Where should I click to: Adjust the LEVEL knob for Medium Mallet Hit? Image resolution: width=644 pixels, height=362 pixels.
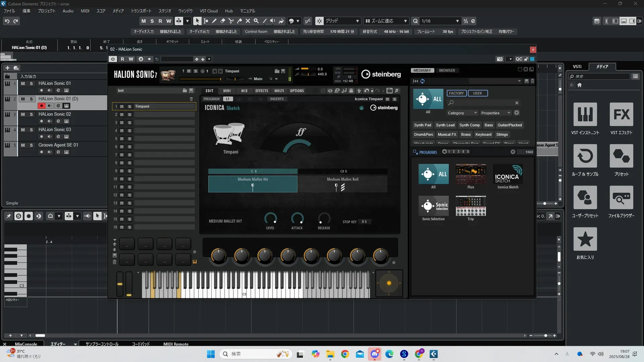pyautogui.click(x=270, y=218)
